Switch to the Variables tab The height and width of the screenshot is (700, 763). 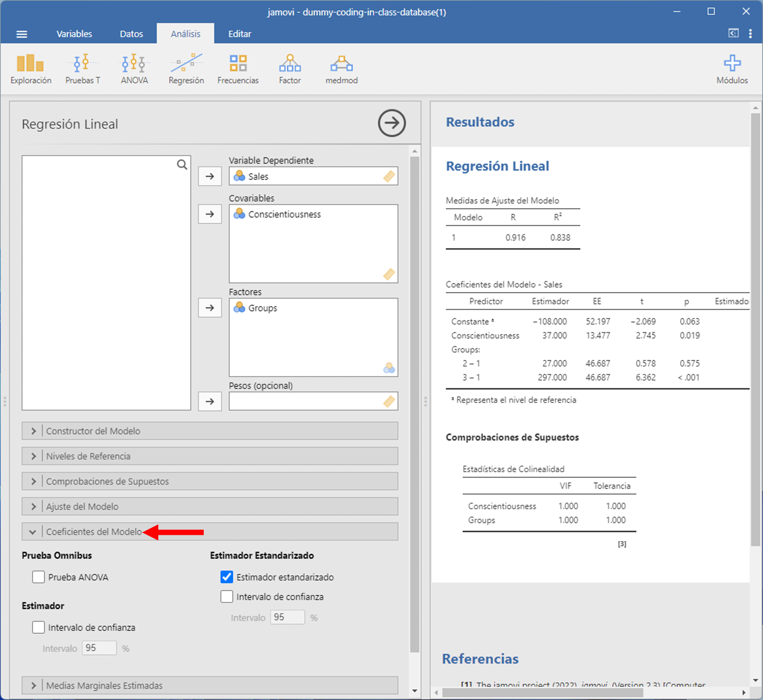[74, 34]
